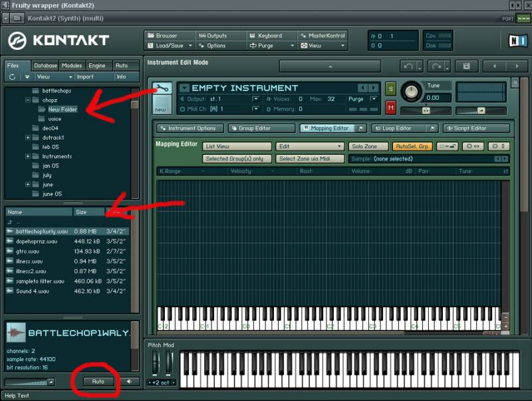This screenshot has height=401, width=532.
Task: Toggle the Browser button in the header
Action: [x=170, y=36]
